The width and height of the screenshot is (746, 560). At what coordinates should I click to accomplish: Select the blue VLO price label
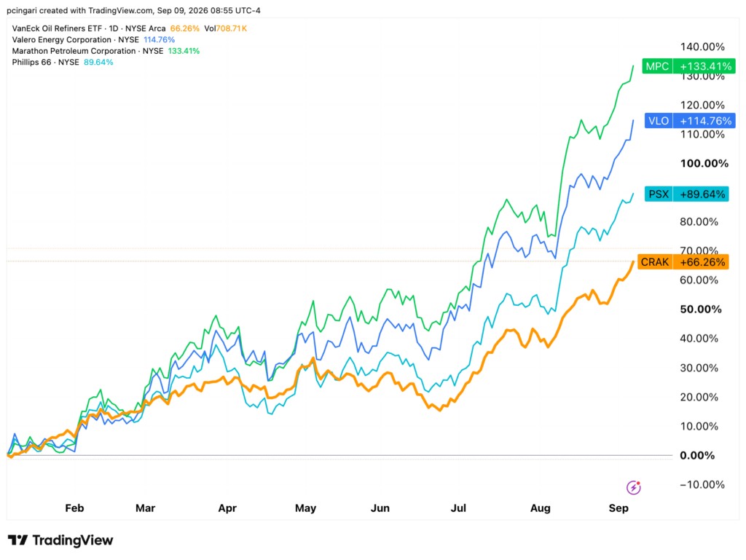[690, 121]
